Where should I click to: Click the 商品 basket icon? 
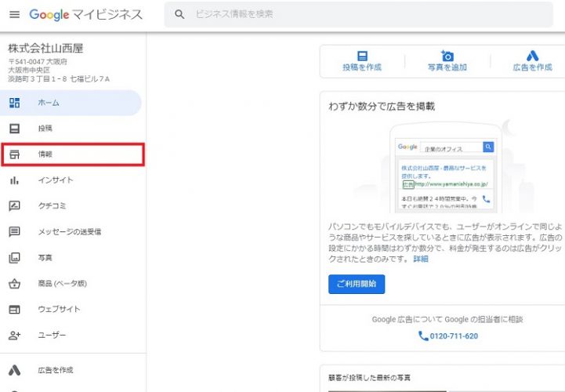(x=14, y=284)
